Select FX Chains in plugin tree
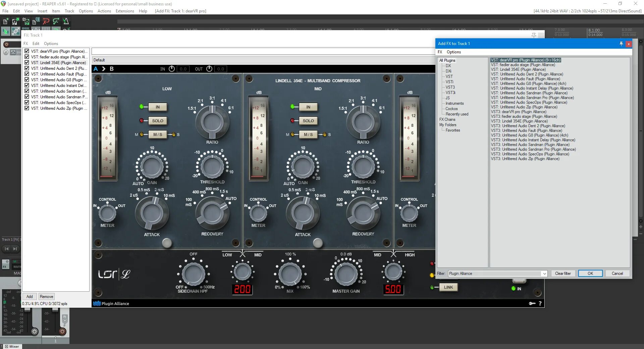This screenshot has width=644, height=349. click(x=447, y=119)
